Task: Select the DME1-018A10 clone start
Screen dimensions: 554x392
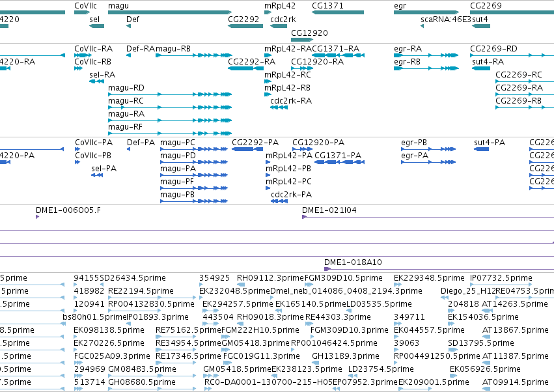Action: coord(327,269)
